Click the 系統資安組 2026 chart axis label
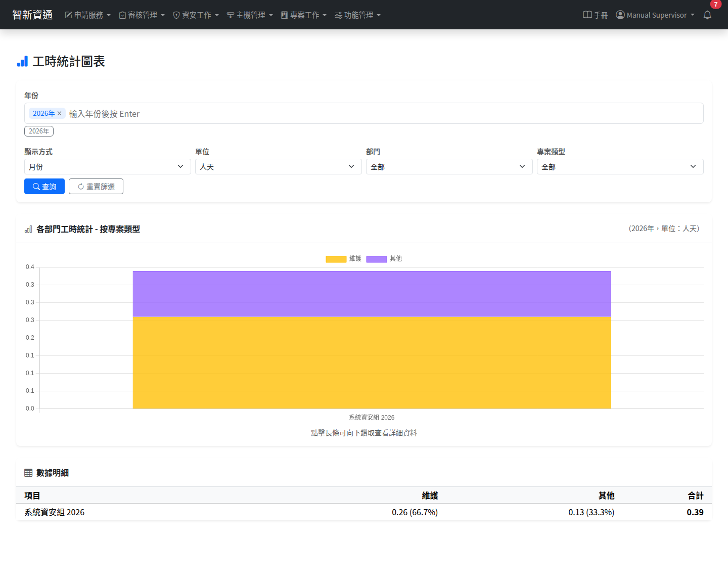 click(372, 417)
